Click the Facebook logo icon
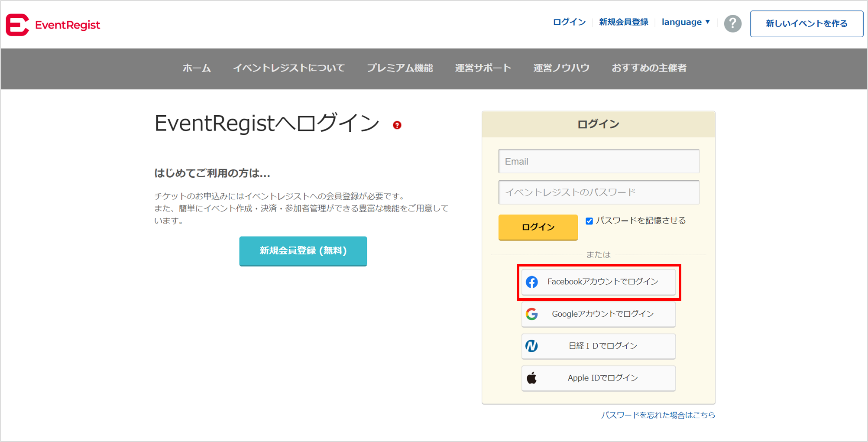The width and height of the screenshot is (868, 442). [532, 282]
